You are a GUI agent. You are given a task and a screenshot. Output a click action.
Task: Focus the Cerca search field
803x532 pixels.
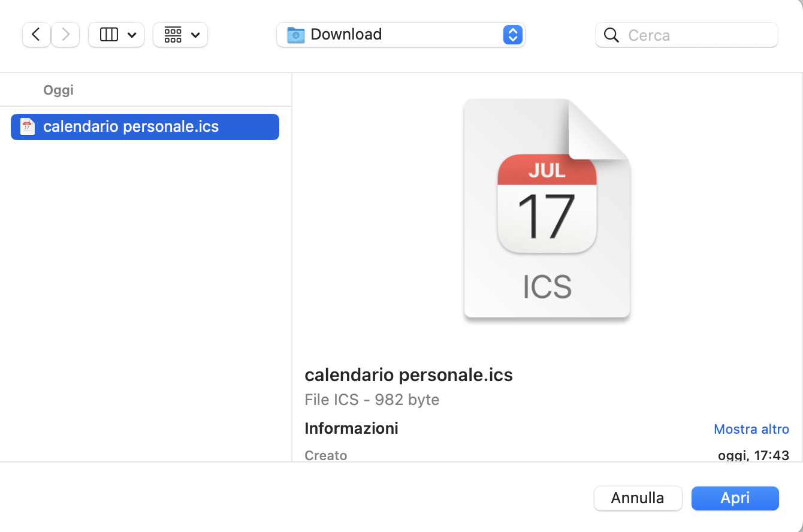687,35
